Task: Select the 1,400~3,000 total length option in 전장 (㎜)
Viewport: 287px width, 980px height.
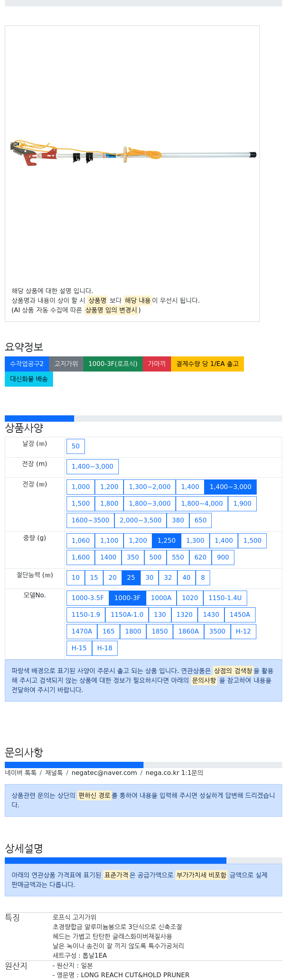Action: click(230, 487)
